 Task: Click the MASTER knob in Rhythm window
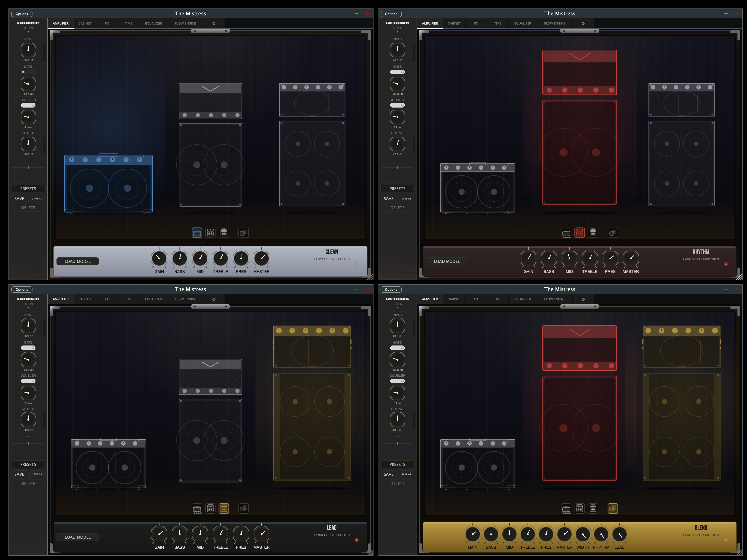pos(631,259)
